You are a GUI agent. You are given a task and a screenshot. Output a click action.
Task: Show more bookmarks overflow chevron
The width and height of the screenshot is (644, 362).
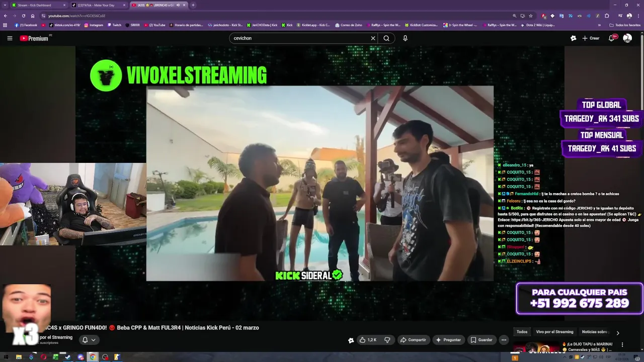click(x=599, y=25)
